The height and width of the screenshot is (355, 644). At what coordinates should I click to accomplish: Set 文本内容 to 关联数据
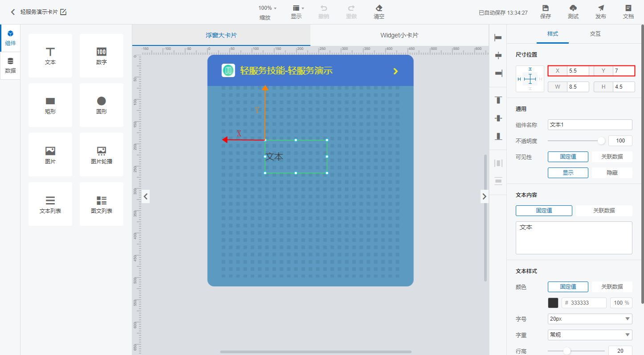click(604, 211)
